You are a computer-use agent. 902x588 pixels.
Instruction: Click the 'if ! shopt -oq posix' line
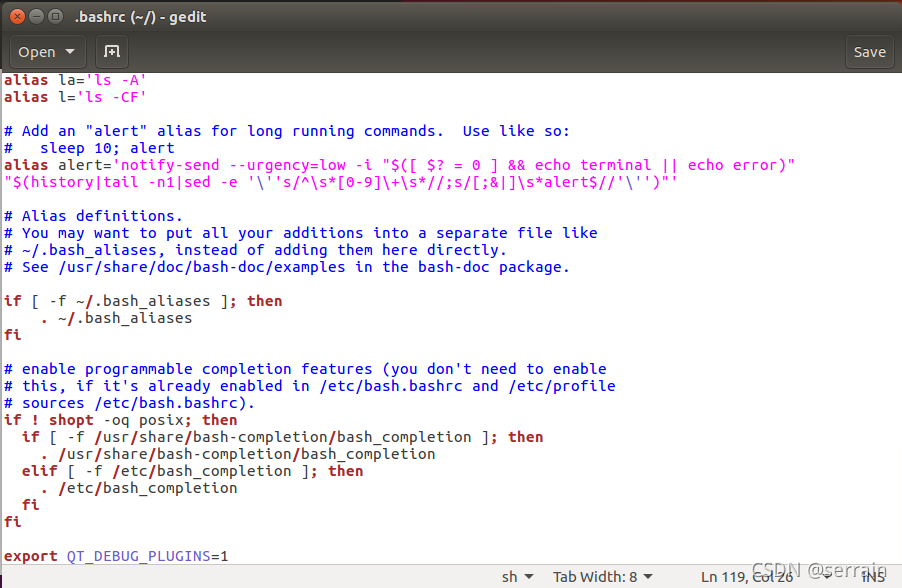[x=120, y=419]
